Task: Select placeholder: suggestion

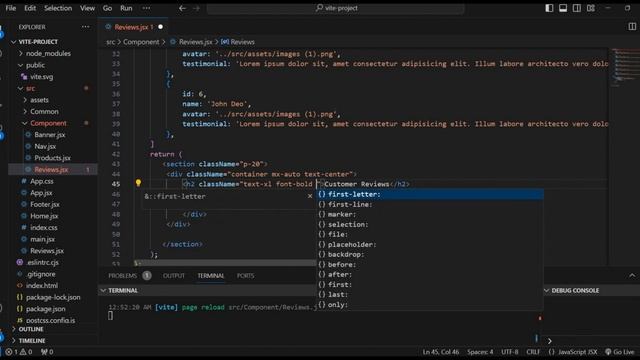Action: point(430,244)
